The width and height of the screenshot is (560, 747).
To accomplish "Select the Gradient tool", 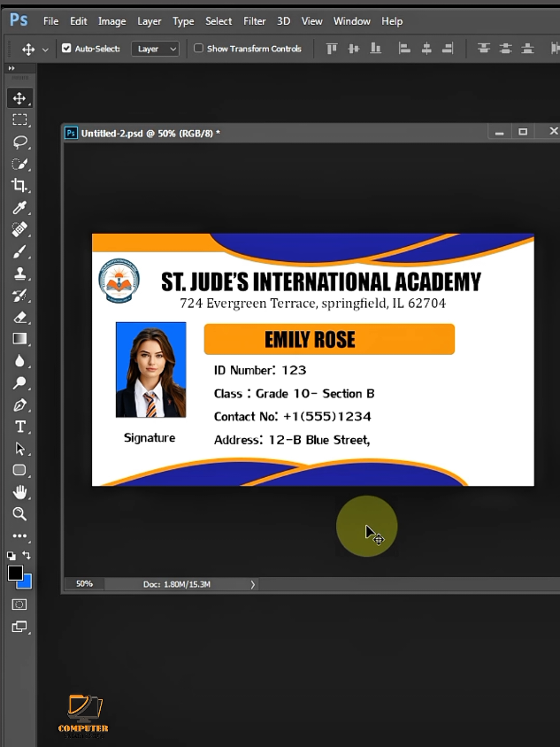I will pyautogui.click(x=19, y=339).
